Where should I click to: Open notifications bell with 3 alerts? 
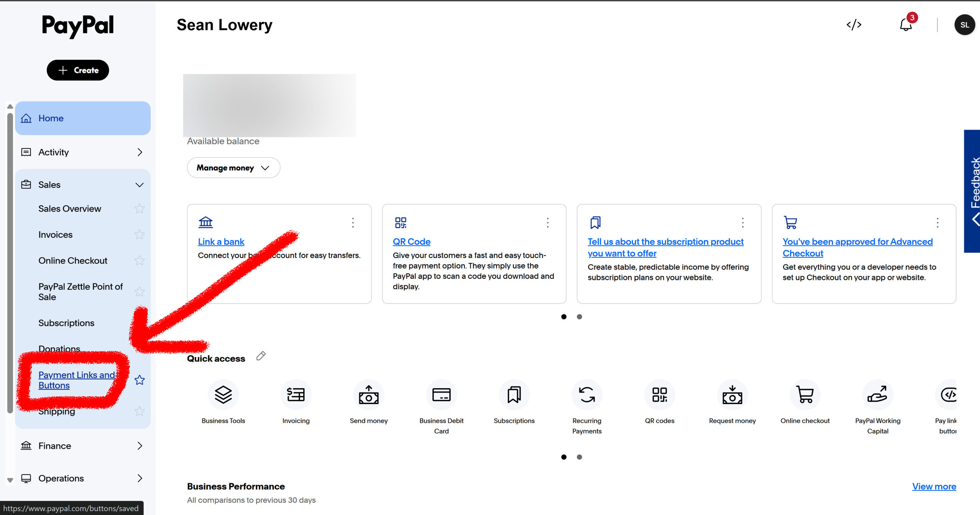[x=906, y=25]
